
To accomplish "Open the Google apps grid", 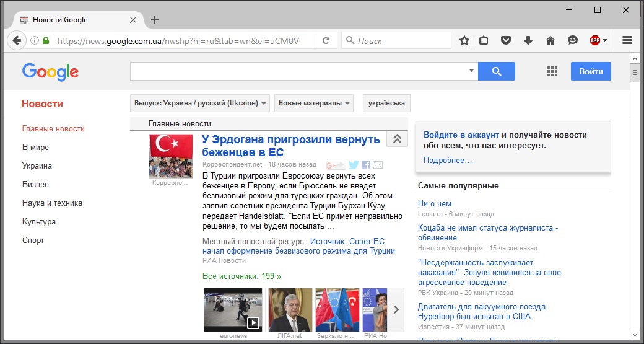I will tap(552, 71).
